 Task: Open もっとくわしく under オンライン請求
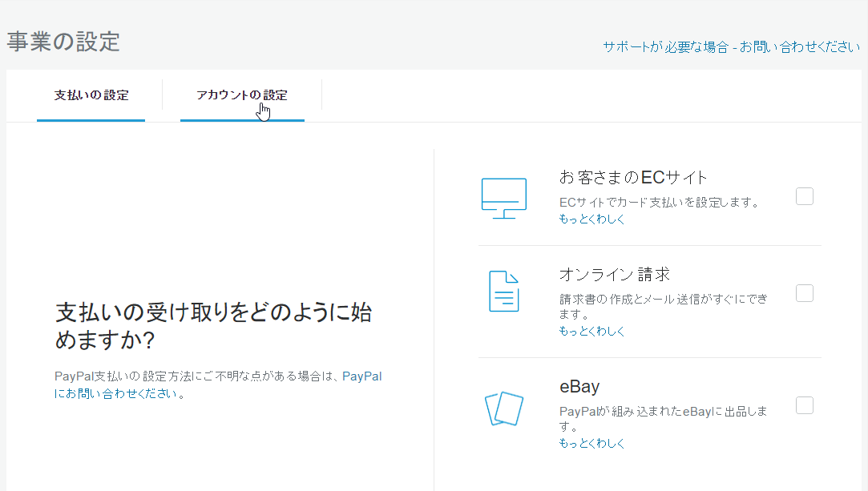pos(591,331)
